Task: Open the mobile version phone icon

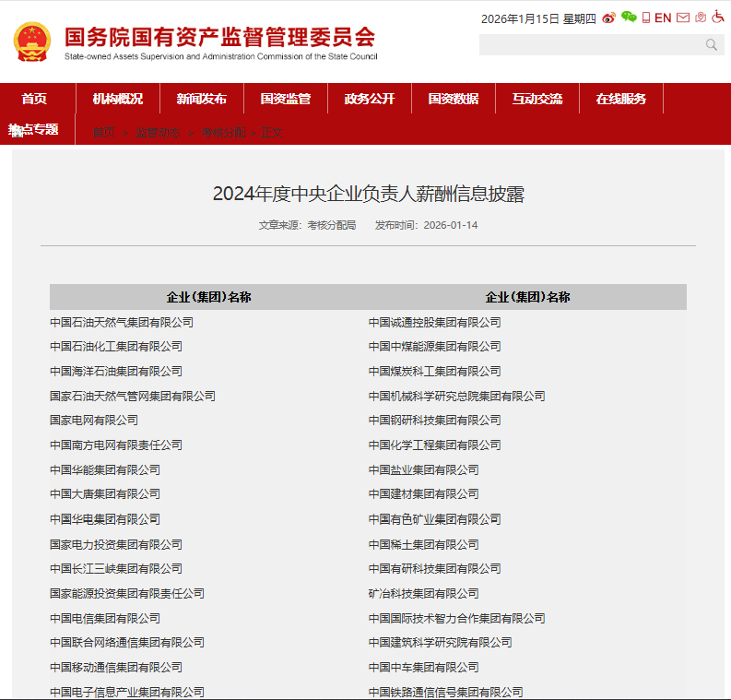Action: pos(646,18)
